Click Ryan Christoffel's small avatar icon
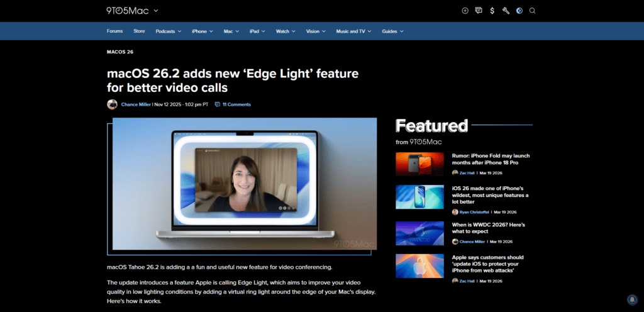This screenshot has width=644, height=312. tap(455, 212)
